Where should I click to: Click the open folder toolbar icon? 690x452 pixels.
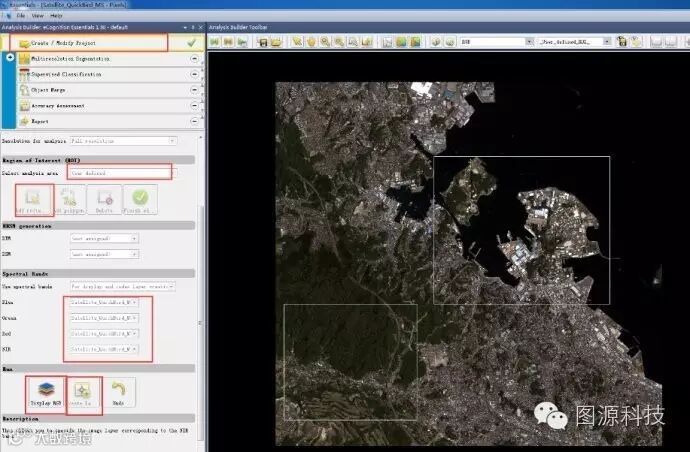276,42
